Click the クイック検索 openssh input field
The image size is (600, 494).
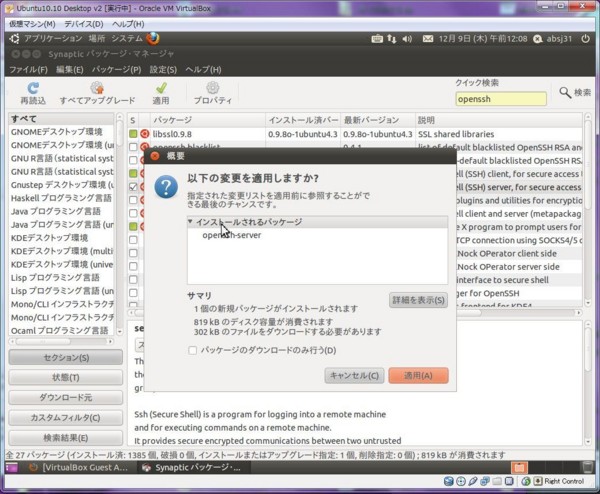click(x=501, y=99)
